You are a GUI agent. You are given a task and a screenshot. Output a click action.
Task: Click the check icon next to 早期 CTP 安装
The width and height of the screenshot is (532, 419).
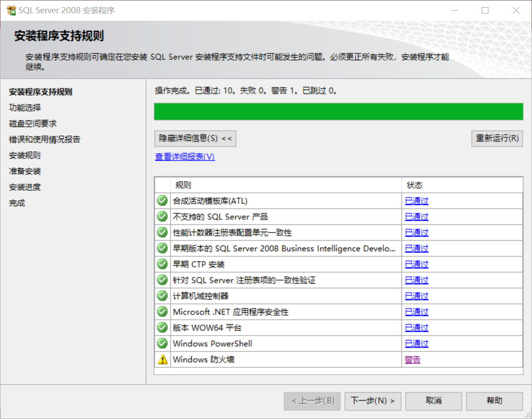pyautogui.click(x=162, y=264)
